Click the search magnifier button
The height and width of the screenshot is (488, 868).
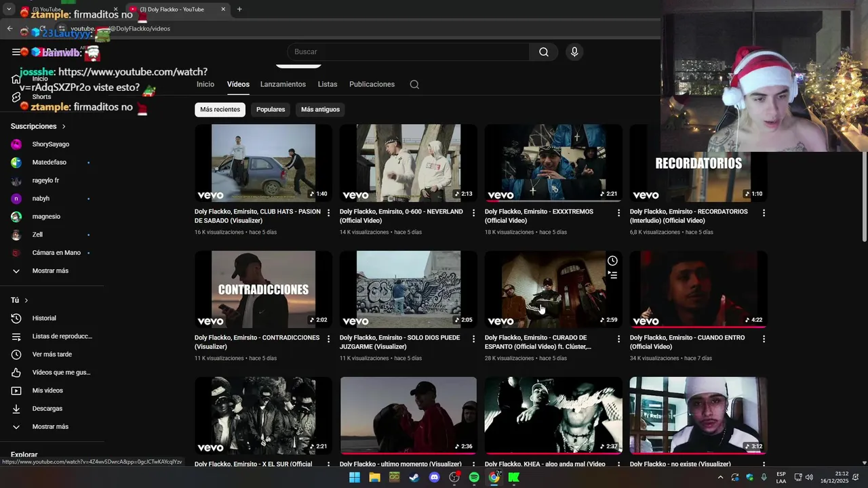pos(543,52)
